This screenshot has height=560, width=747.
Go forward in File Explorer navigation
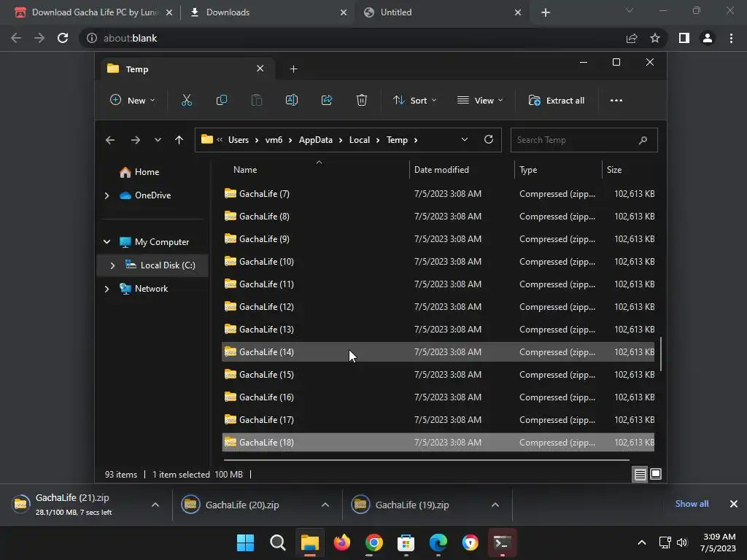point(136,140)
